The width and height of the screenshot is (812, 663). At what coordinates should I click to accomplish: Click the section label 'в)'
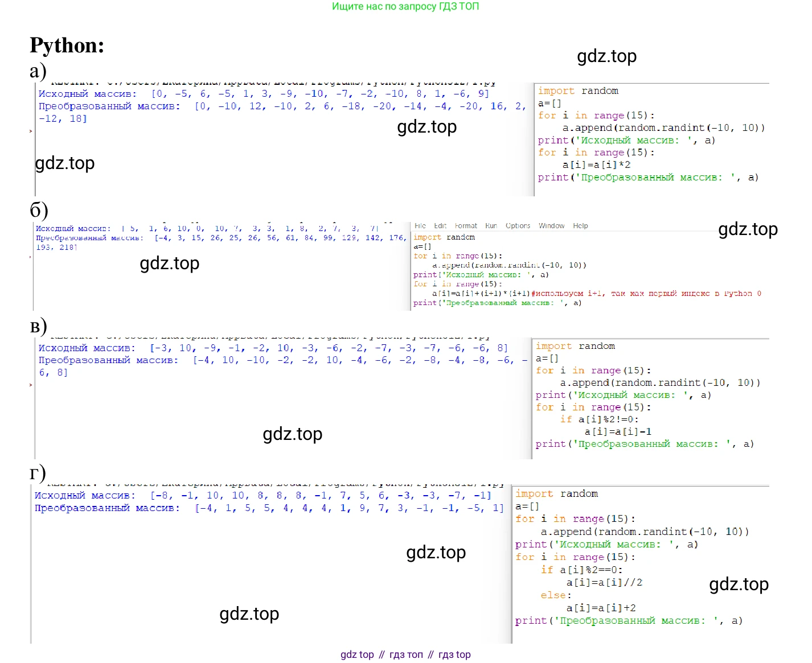[x=38, y=327]
